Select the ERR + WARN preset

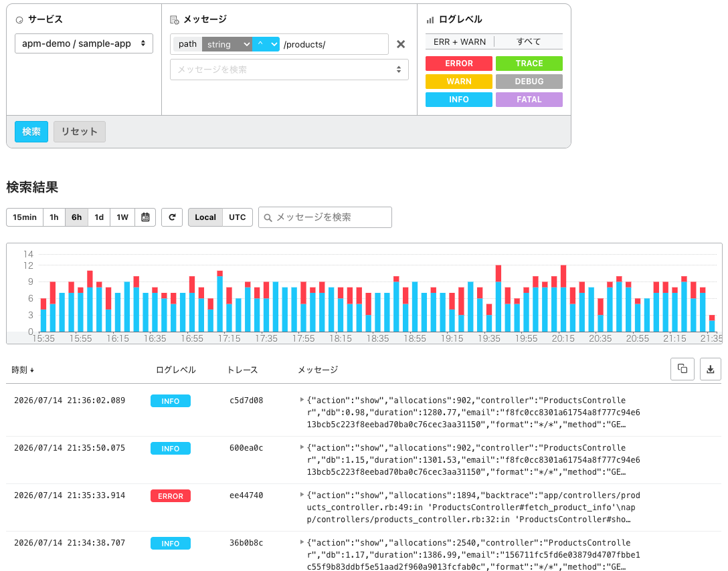[x=460, y=41]
